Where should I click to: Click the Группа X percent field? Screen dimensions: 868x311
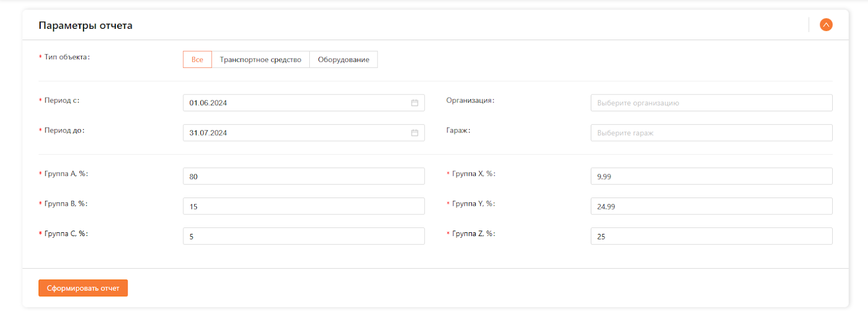pos(711,176)
